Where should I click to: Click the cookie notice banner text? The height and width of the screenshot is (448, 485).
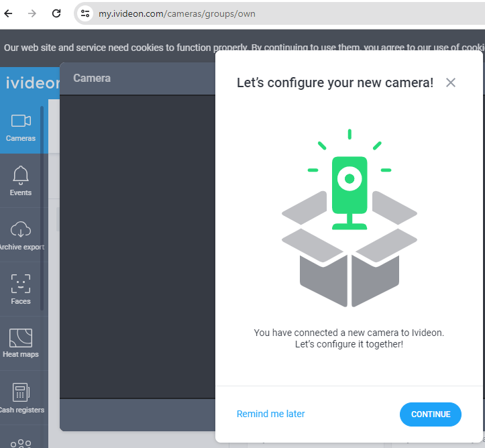click(244, 48)
